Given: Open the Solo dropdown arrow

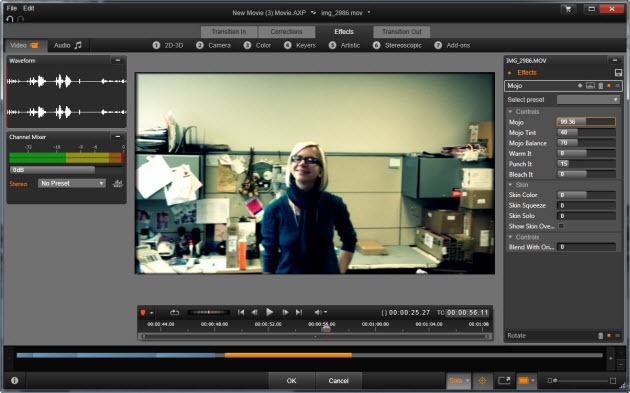Looking at the screenshot, I should coord(467,380).
